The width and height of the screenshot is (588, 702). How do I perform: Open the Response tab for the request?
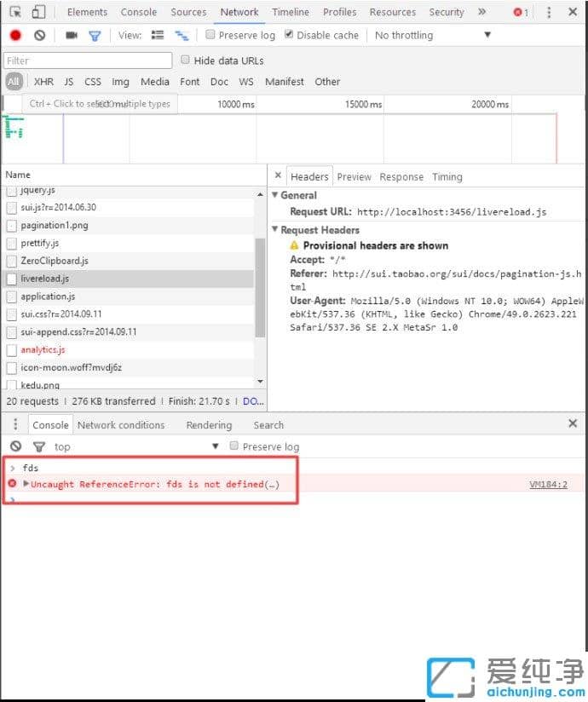pyautogui.click(x=401, y=176)
